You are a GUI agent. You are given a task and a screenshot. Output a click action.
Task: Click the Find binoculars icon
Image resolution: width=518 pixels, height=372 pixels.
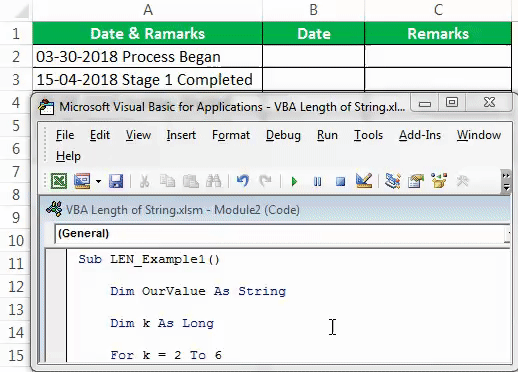pos(213,181)
